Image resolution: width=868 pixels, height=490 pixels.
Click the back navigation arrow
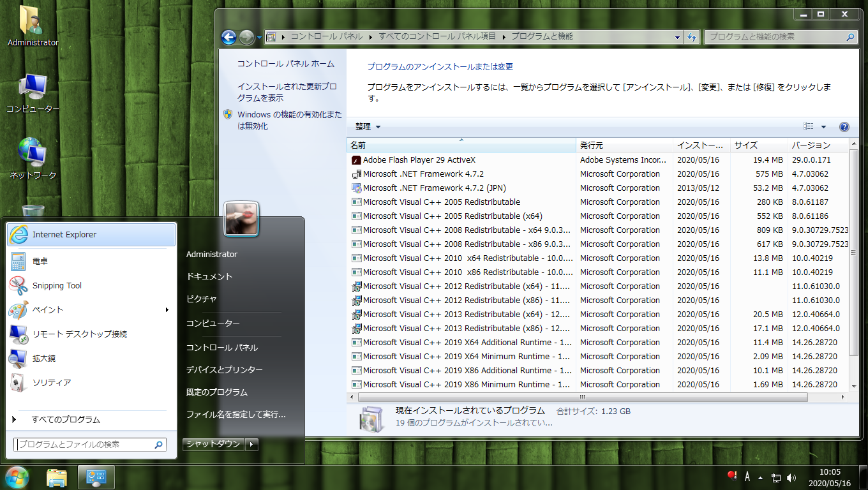coord(228,37)
